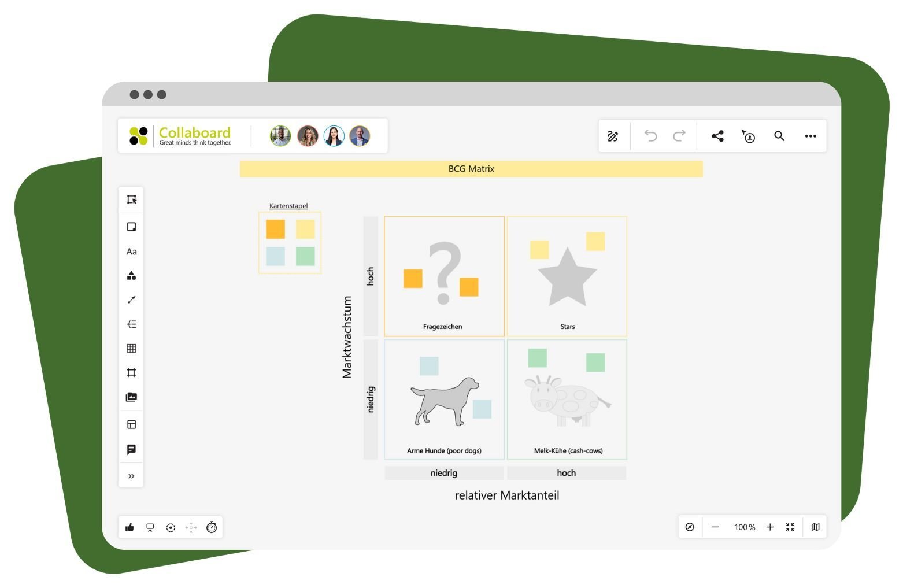The height and width of the screenshot is (588, 903).
Task: Click the Kartenstapel link
Action: click(288, 206)
